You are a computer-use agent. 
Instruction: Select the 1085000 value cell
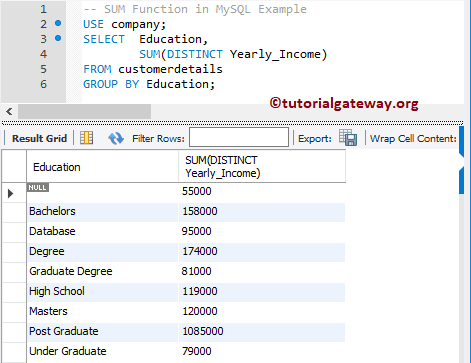tap(262, 332)
